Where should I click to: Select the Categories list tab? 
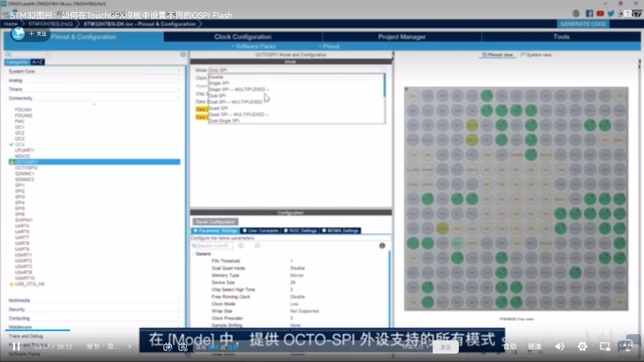[17, 62]
